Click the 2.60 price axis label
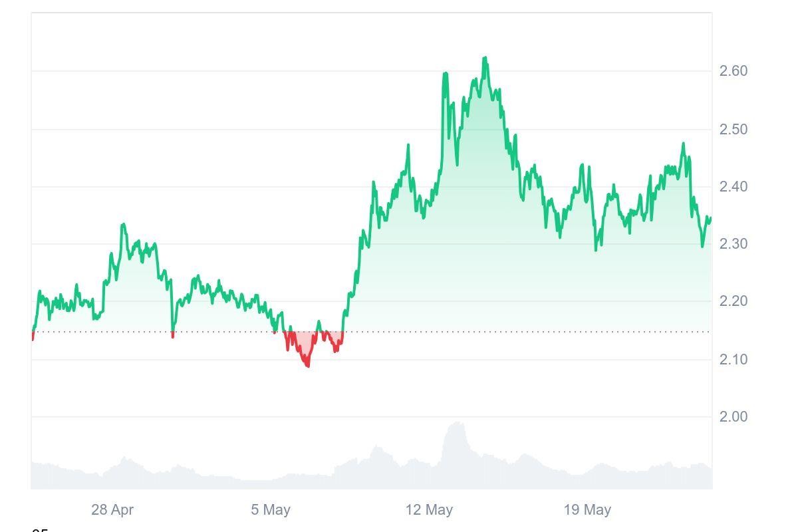 pos(733,71)
